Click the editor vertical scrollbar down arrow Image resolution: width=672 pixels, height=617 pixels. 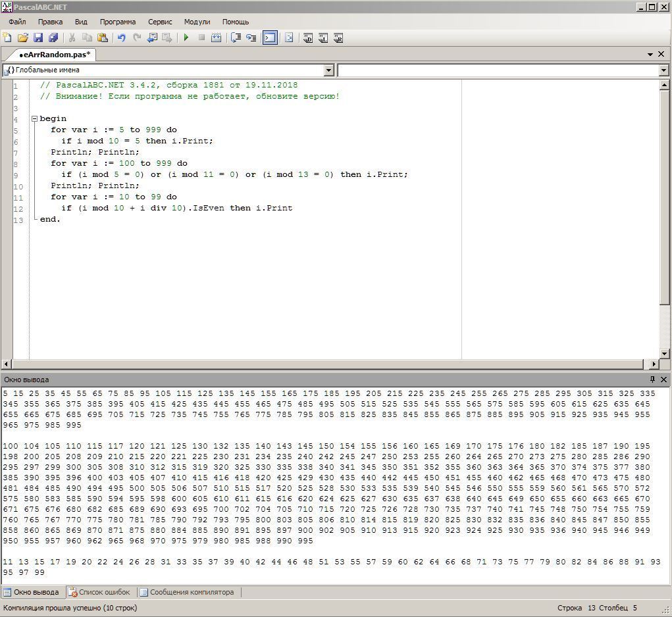click(x=664, y=353)
